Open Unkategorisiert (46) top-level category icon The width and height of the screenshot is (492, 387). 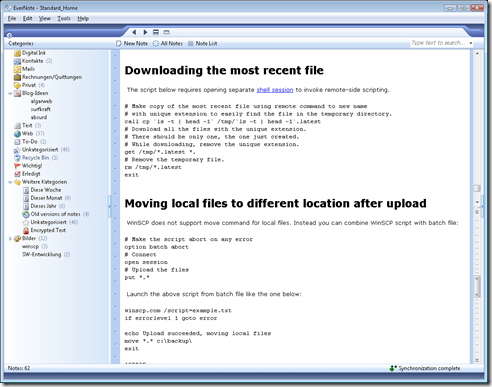pyautogui.click(x=17, y=150)
